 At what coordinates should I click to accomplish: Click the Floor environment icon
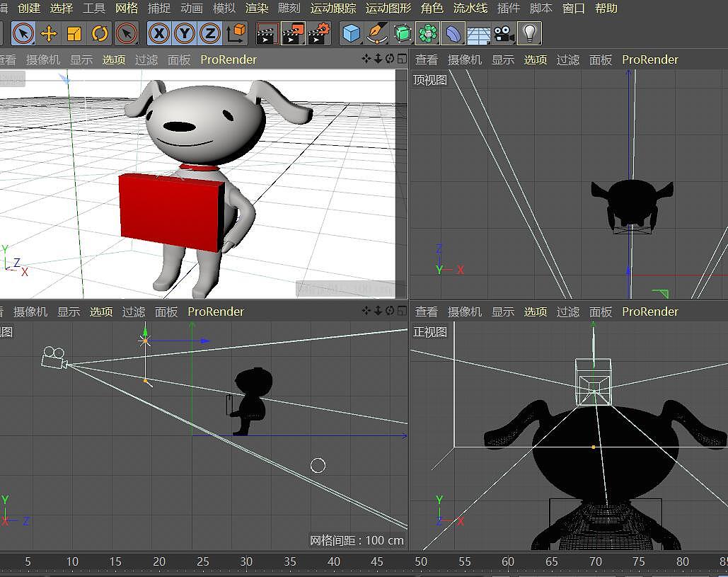[x=478, y=33]
